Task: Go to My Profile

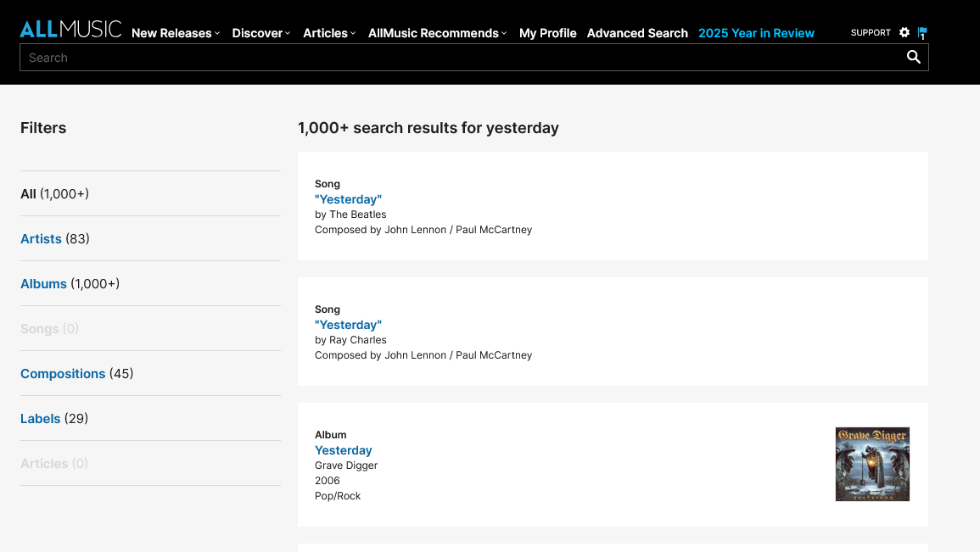Action: pyautogui.click(x=547, y=33)
